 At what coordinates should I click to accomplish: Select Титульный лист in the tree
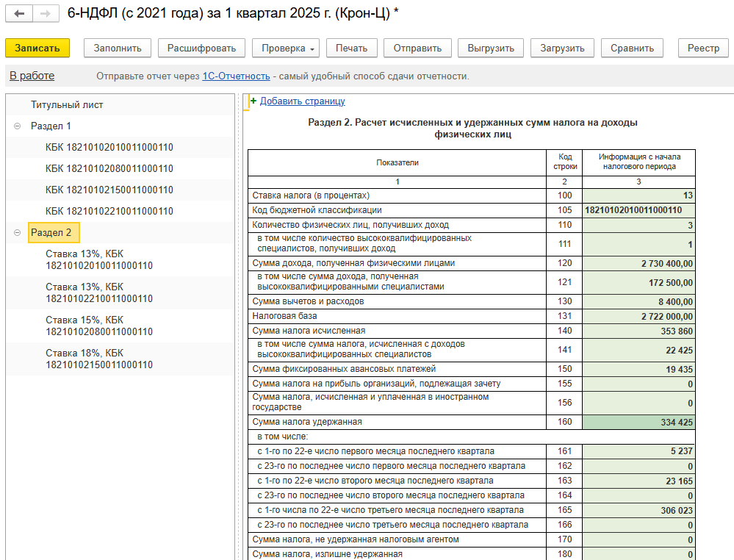67,105
